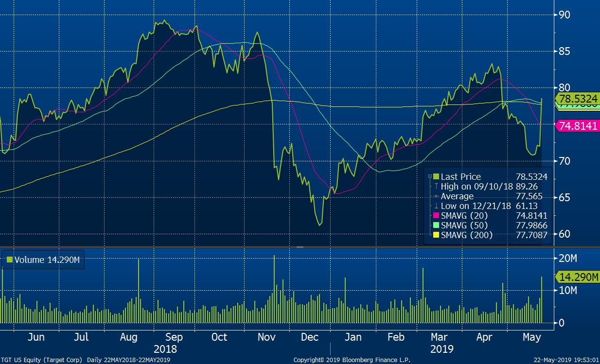Click the green Volume legend swatch

9,260
